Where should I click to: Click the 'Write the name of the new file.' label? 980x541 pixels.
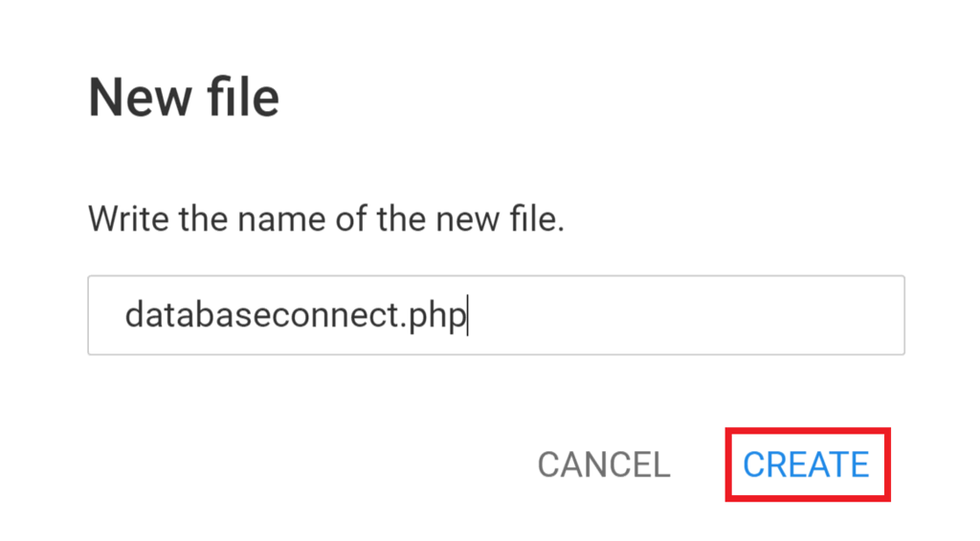(326, 219)
